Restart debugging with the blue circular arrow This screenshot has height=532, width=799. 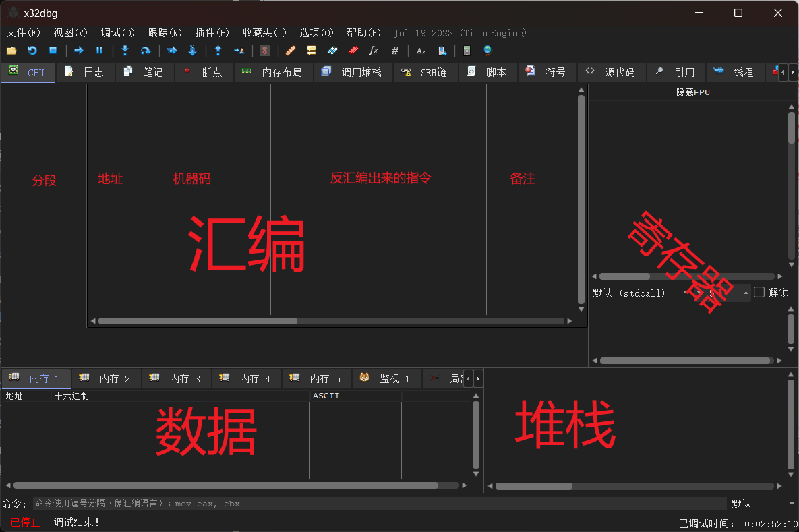pyautogui.click(x=32, y=51)
